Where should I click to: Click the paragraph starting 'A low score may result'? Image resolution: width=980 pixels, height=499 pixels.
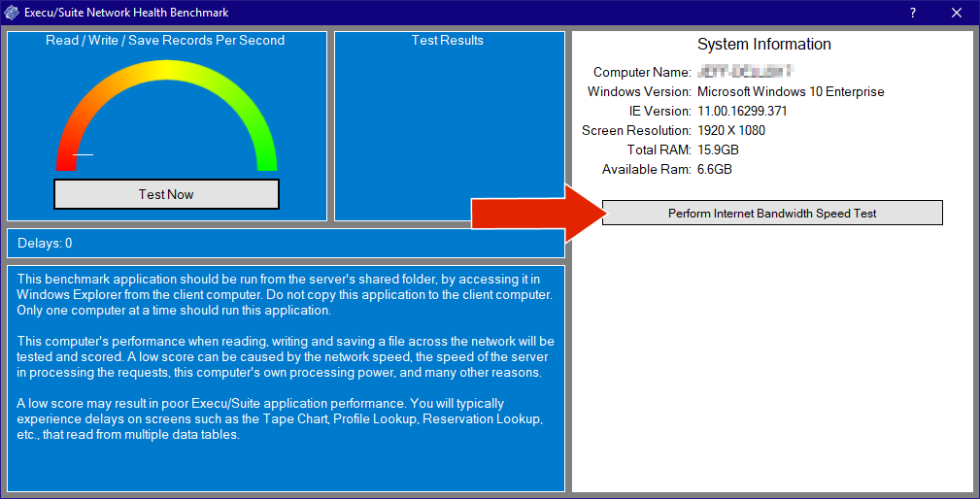280,419
